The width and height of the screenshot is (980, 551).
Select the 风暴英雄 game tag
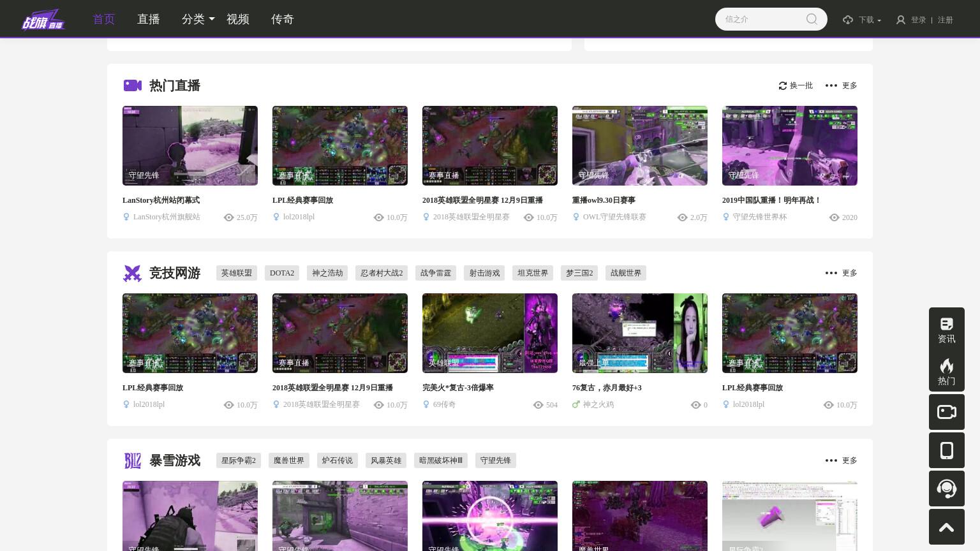pos(386,460)
